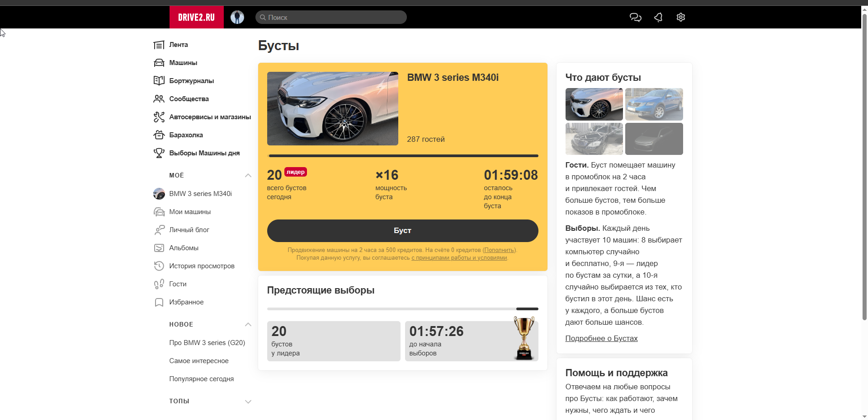Screen dimensions: 868x420
Task: Open the user profile avatar
Action: 237,17
